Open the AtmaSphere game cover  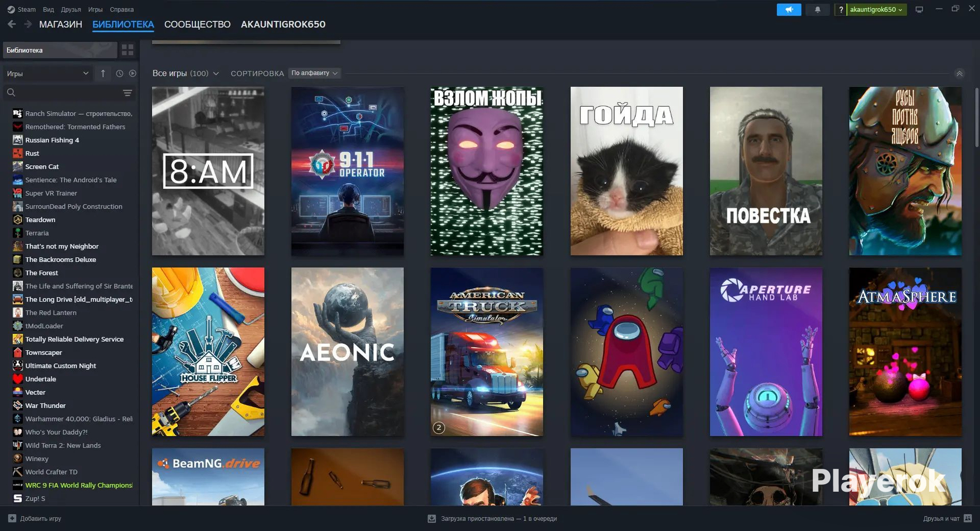coord(906,352)
